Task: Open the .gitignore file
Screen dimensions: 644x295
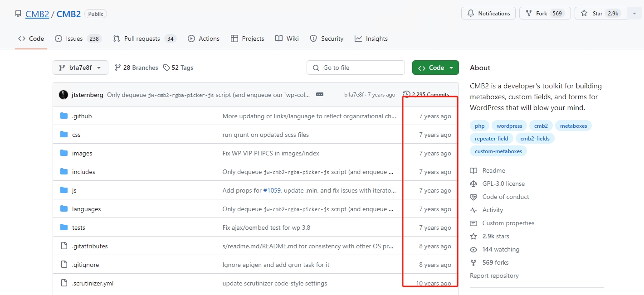Action: (85, 265)
